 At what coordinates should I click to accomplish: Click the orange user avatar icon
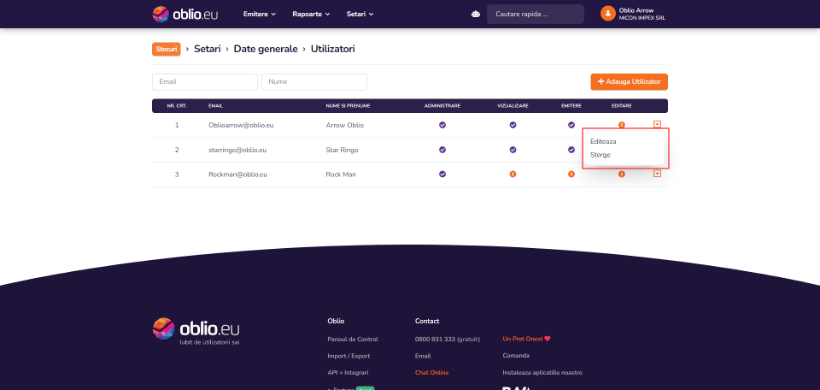(608, 14)
